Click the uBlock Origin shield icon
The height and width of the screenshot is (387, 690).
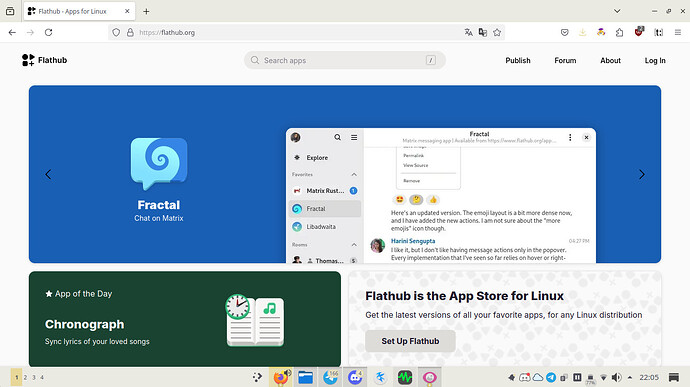(639, 31)
